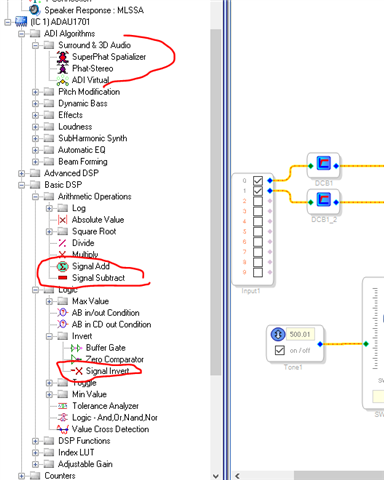Enable Input1 channel 3 checkbox
Image resolution: width=384 pixels, height=480 pixels.
point(258,211)
